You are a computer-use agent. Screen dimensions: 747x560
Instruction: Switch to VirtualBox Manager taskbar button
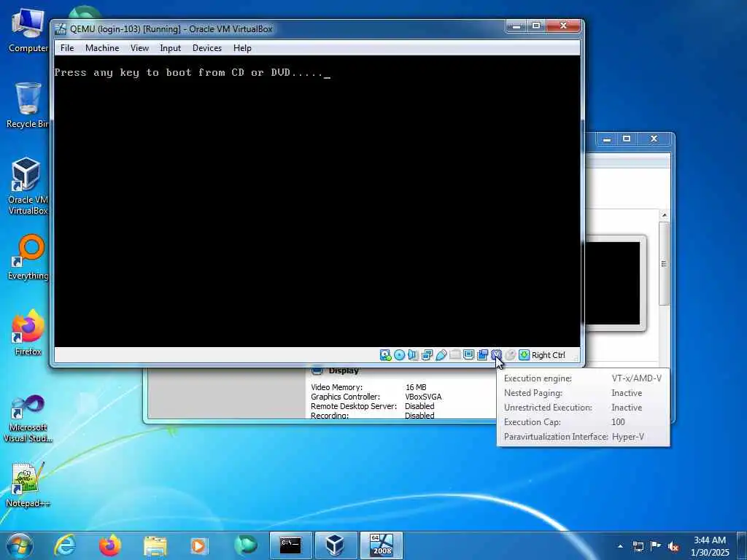(336, 545)
